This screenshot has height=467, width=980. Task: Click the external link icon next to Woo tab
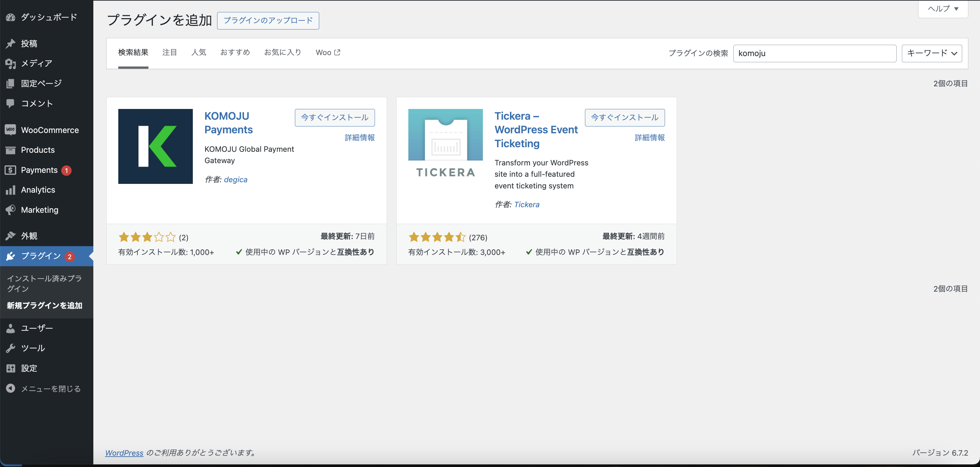pos(337,53)
